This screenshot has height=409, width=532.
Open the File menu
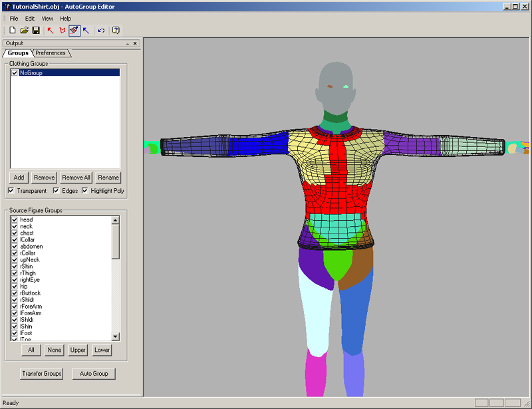click(14, 19)
